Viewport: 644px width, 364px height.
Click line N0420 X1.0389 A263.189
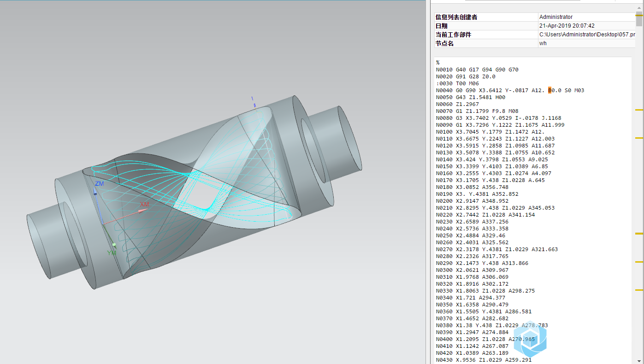[473, 353]
